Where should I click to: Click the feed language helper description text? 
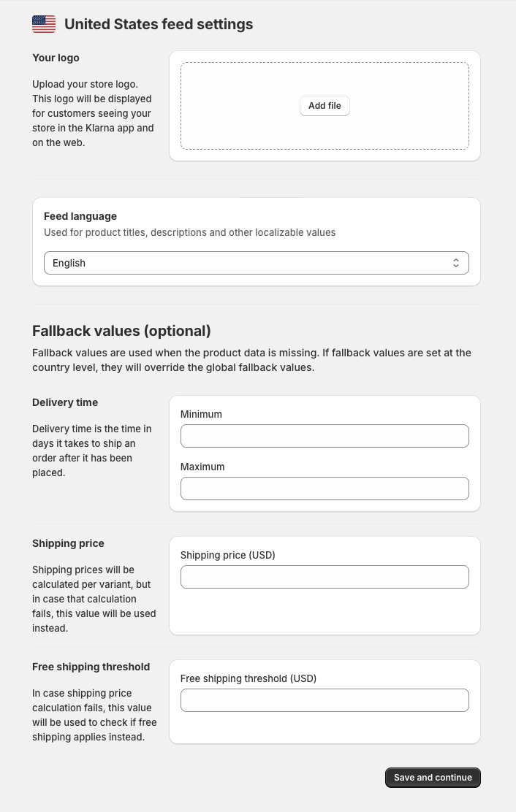(190, 232)
